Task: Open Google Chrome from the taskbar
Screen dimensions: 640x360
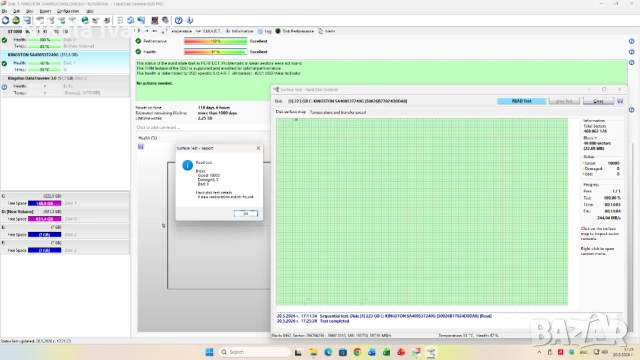Action: (358, 352)
